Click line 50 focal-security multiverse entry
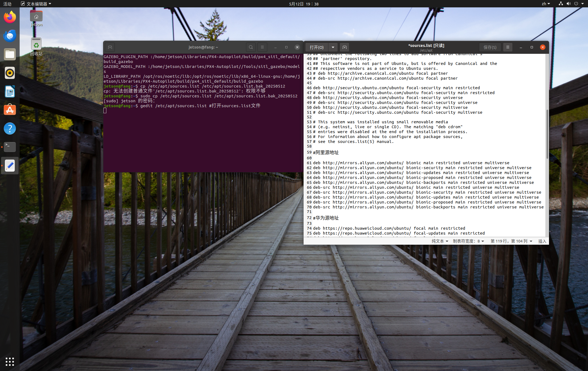The width and height of the screenshot is (588, 371). [390, 107]
